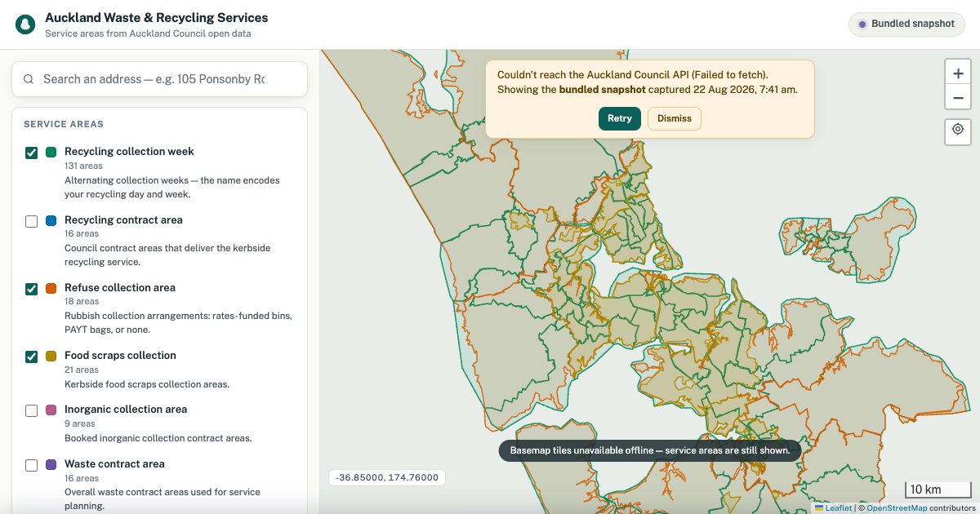This screenshot has width=980, height=514.
Task: Click the Food scraps collection label
Action: coord(120,356)
